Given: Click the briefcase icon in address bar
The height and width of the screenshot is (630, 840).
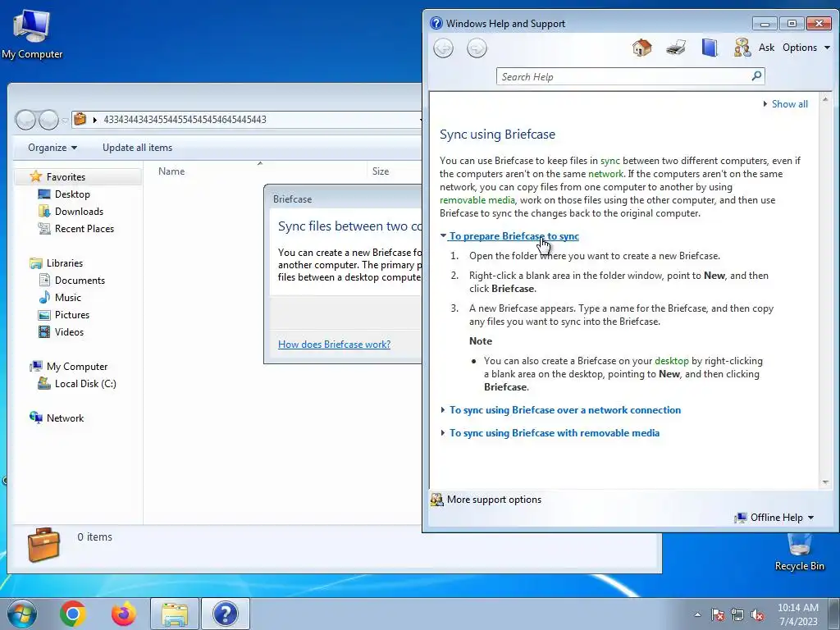Looking at the screenshot, I should (x=80, y=119).
